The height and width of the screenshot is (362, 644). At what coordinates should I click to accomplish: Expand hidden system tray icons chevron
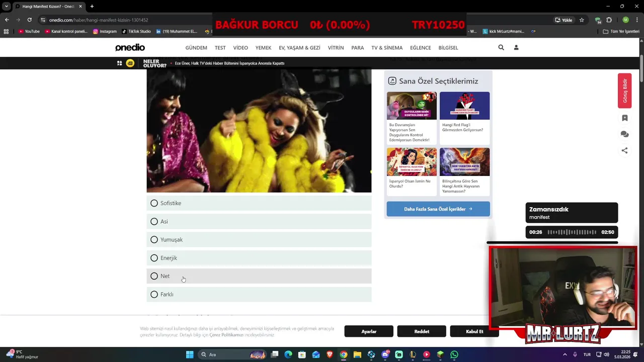click(565, 354)
